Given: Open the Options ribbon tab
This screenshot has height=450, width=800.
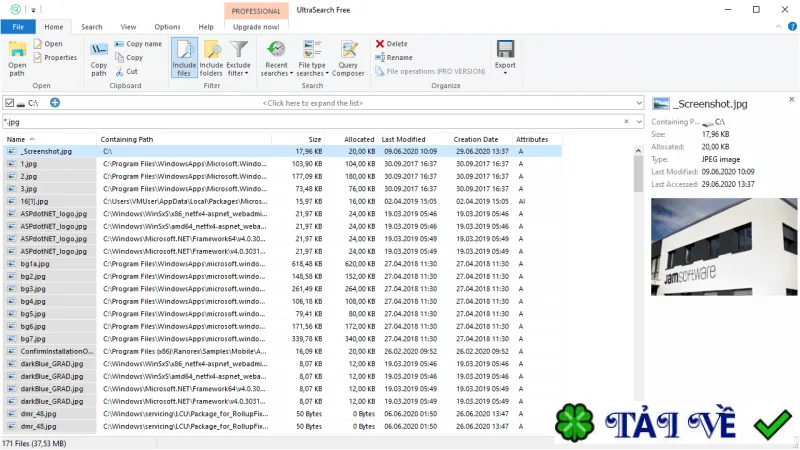Looking at the screenshot, I should (167, 27).
